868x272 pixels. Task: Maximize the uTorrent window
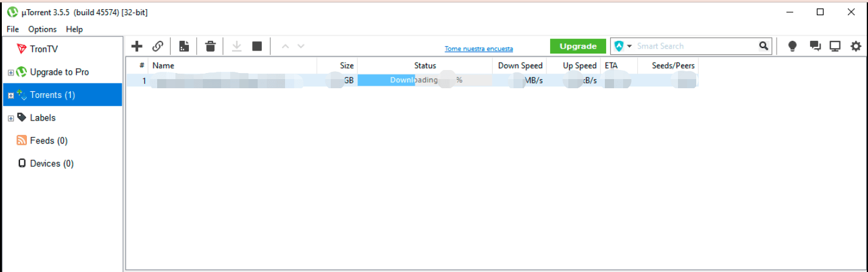click(x=820, y=12)
